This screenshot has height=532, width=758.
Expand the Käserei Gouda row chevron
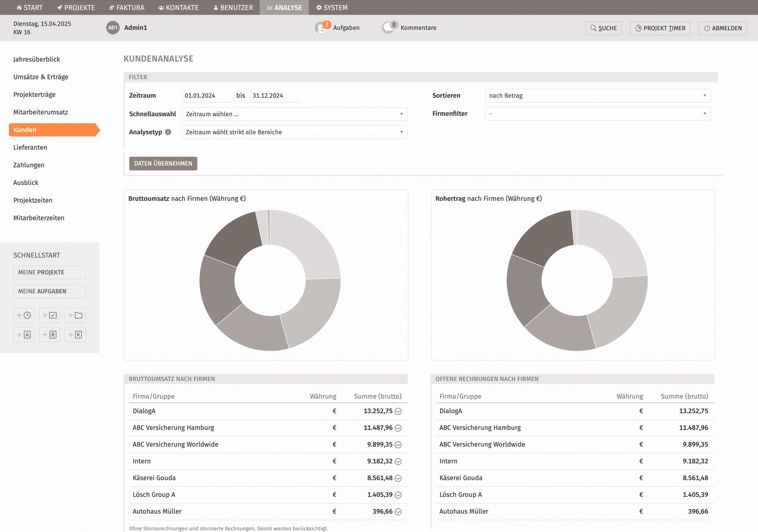point(398,478)
